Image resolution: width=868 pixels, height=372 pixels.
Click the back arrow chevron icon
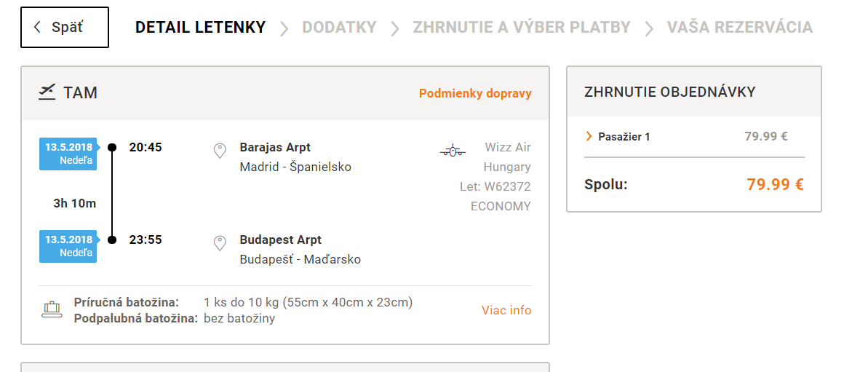click(x=37, y=27)
